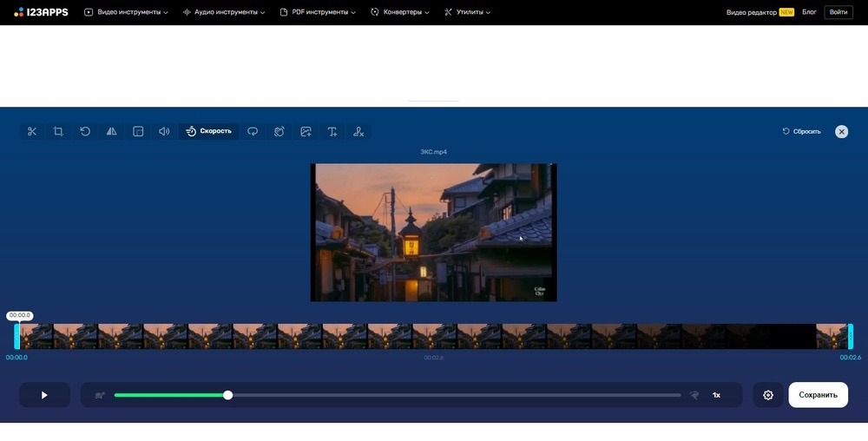This screenshot has height=441, width=868.
Task: Select the stabilize video tool
Action: point(279,132)
